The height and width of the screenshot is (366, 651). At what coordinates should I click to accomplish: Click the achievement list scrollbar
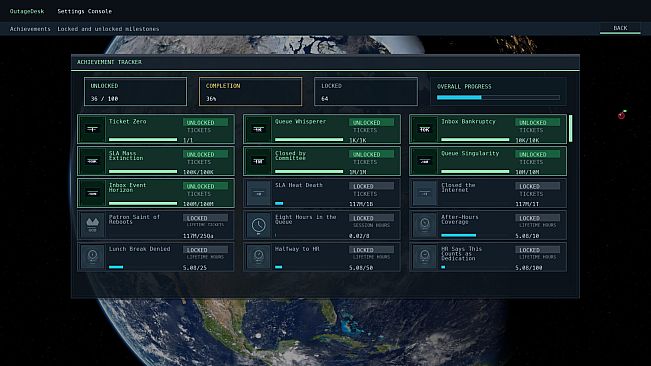[x=570, y=129]
